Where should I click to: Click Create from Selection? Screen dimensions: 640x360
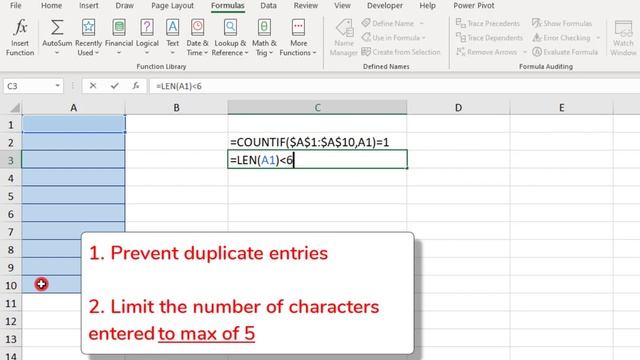point(401,52)
